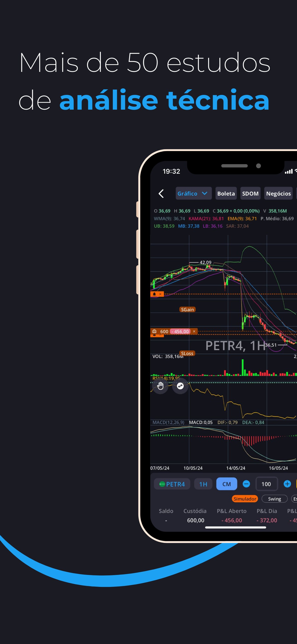Tap the WMA(9): 36,74 value

click(169, 219)
